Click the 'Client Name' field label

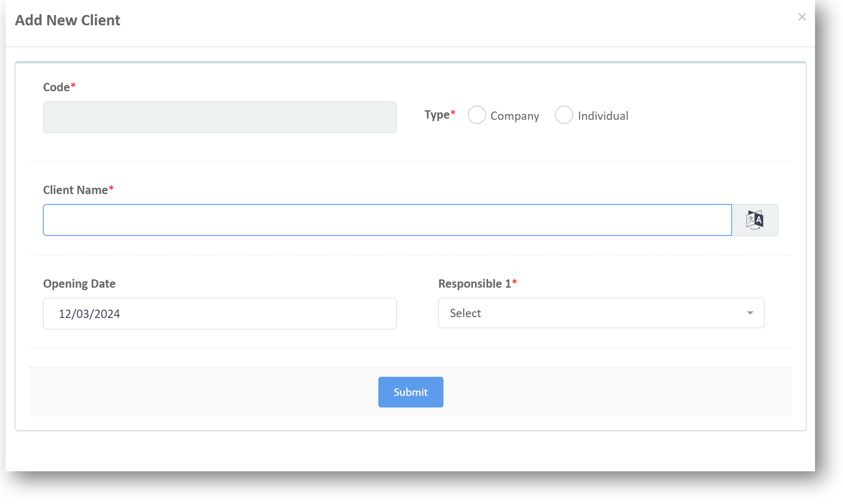(75, 190)
